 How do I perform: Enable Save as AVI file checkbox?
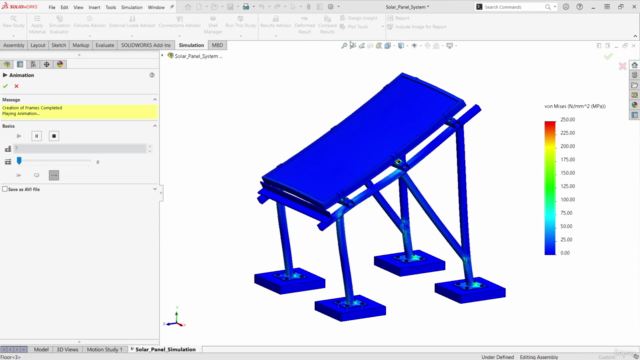click(x=5, y=189)
